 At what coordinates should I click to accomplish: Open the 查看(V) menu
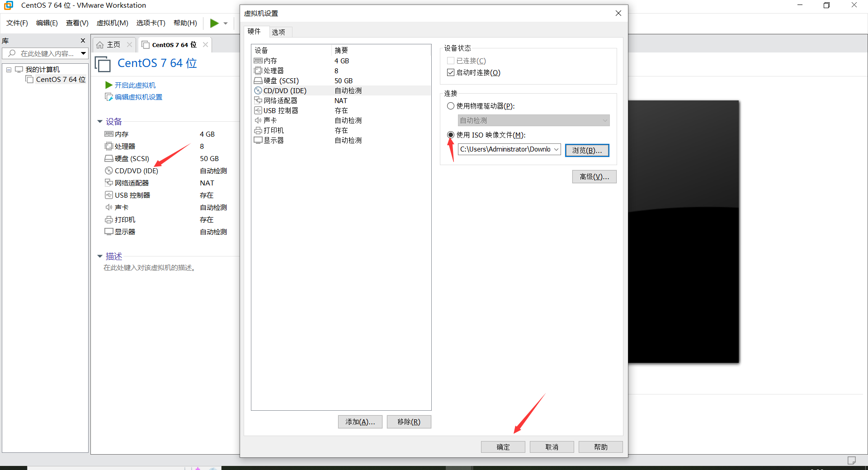click(77, 23)
